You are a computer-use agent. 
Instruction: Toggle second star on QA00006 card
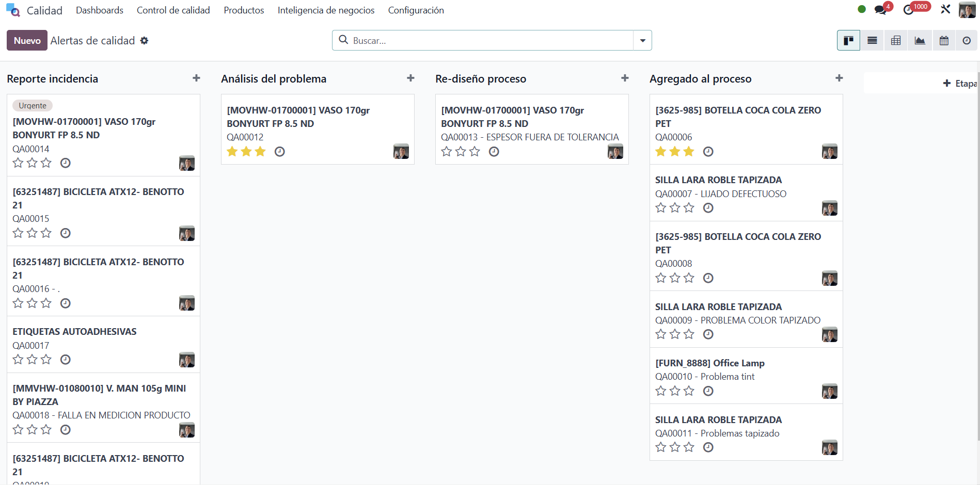pyautogui.click(x=675, y=152)
